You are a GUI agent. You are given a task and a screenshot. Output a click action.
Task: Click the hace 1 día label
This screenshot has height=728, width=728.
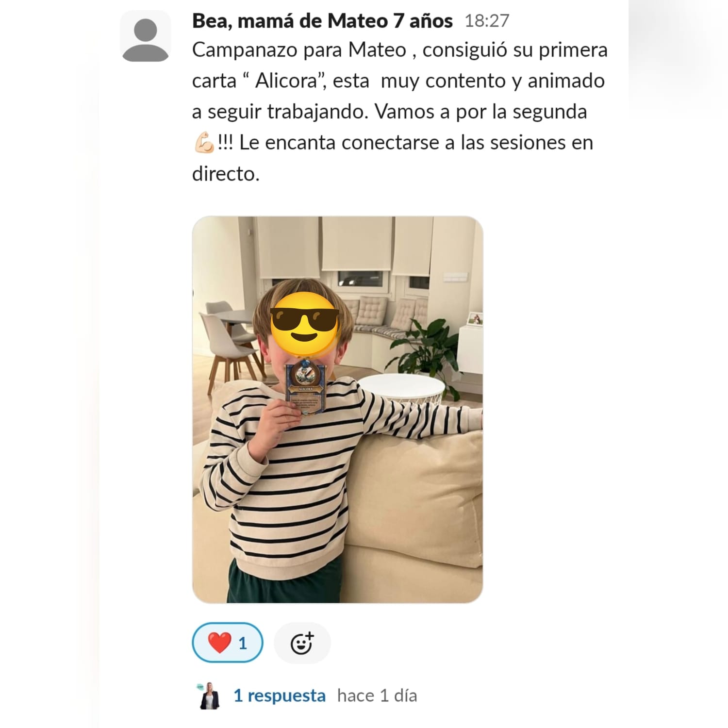click(x=377, y=695)
